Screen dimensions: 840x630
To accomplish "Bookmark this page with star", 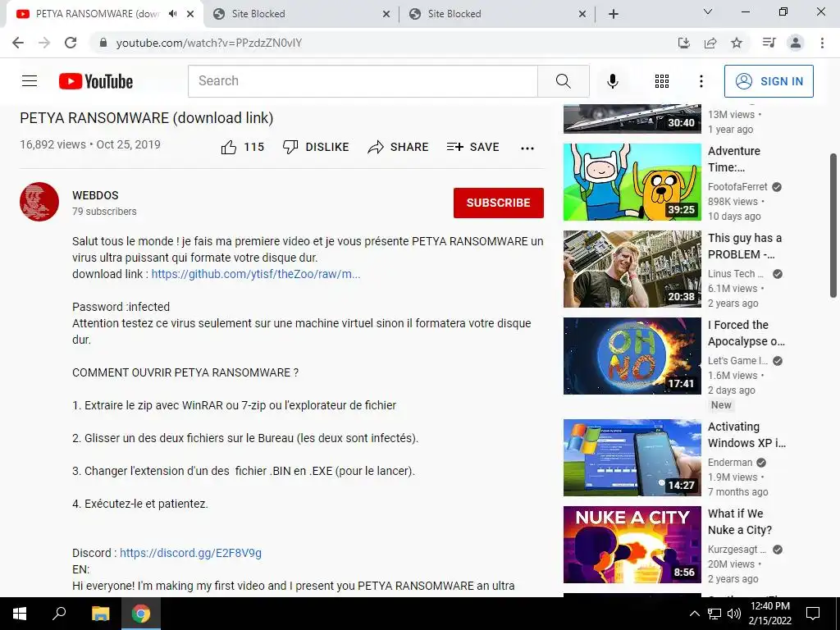I will pyautogui.click(x=737, y=43).
